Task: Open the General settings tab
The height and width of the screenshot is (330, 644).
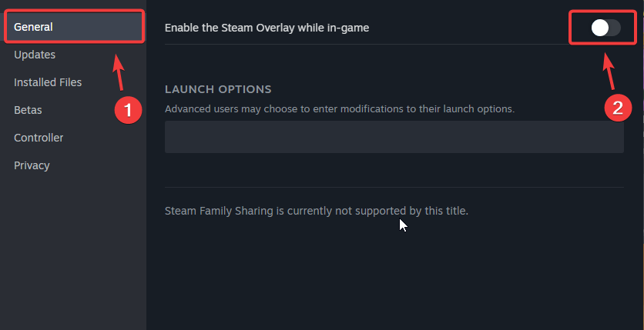Action: pyautogui.click(x=34, y=27)
